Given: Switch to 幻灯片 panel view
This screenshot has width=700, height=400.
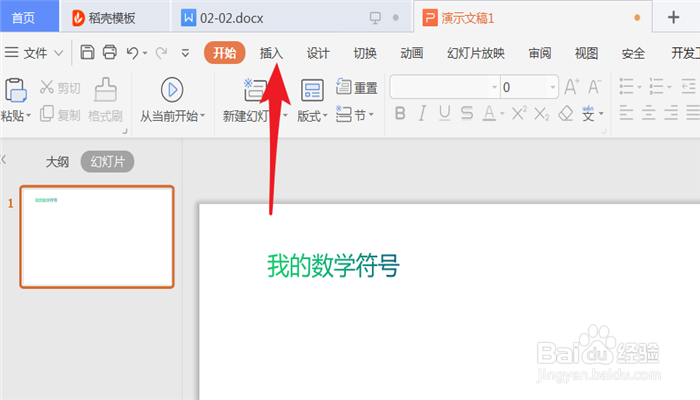Looking at the screenshot, I should [x=107, y=162].
